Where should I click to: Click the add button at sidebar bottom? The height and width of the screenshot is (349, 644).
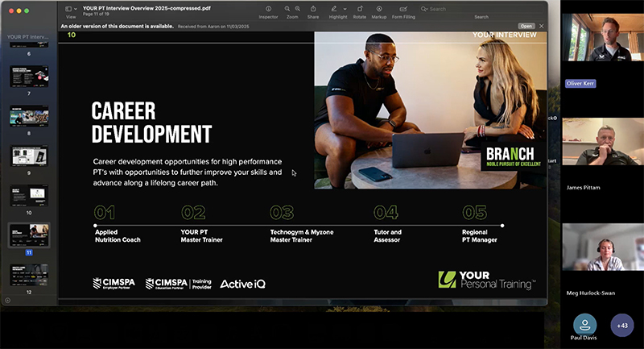7,300
